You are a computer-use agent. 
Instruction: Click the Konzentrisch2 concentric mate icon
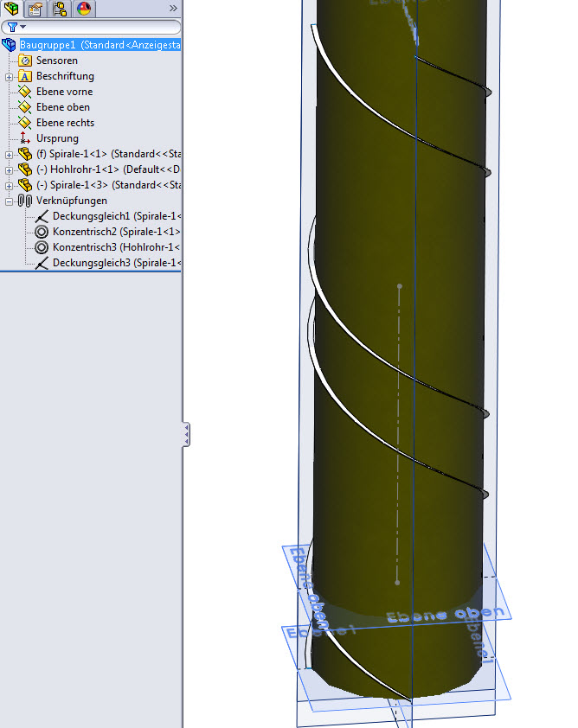pos(42,232)
